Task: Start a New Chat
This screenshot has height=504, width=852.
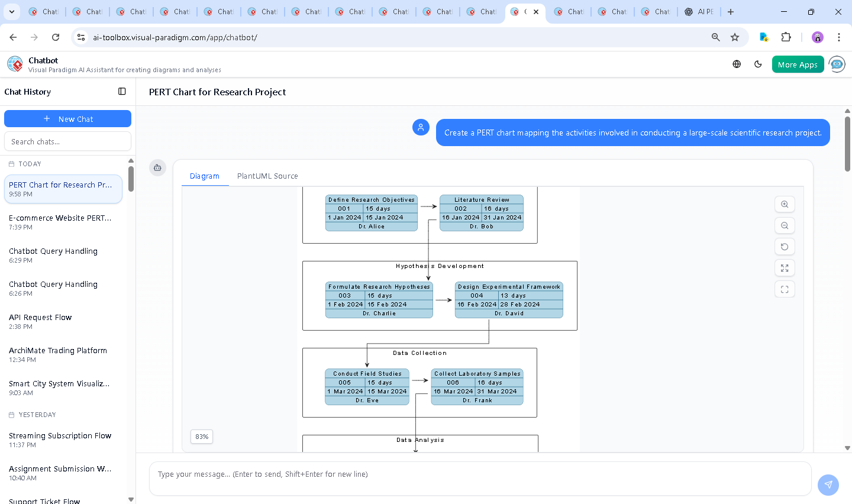Action: (67, 118)
